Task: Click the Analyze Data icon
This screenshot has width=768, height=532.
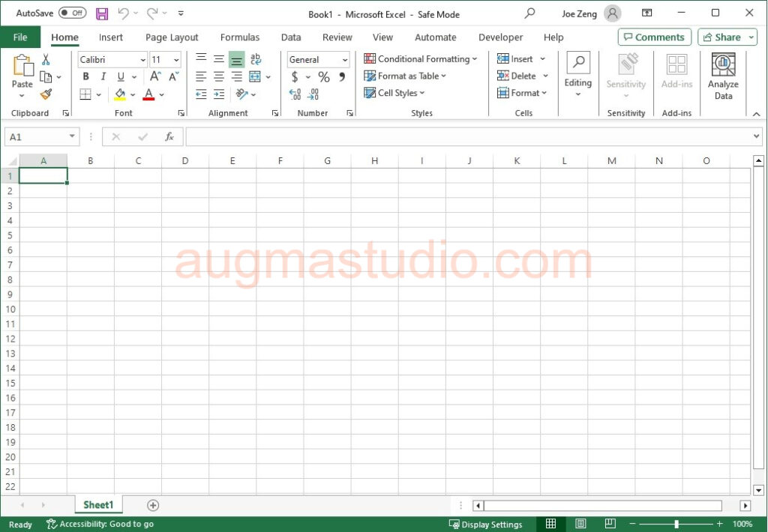Action: click(x=723, y=76)
